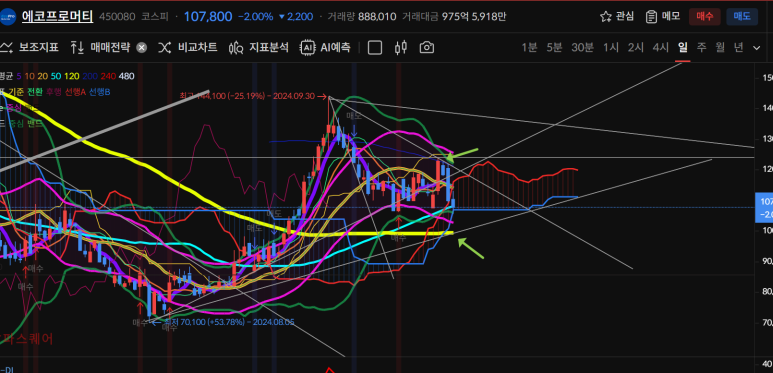Open the 지표분석 indicator analysis icon
Screen dimensions: 773x373
(237, 48)
